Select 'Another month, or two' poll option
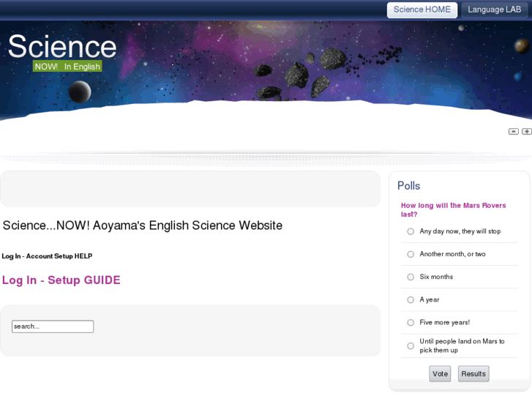Image resolution: width=532 pixels, height=399 pixels. click(x=411, y=254)
